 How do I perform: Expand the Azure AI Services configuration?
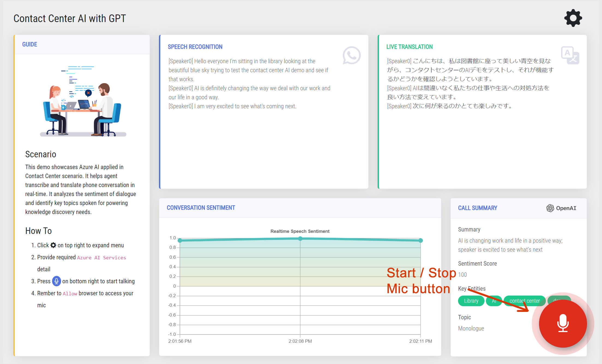573,18
